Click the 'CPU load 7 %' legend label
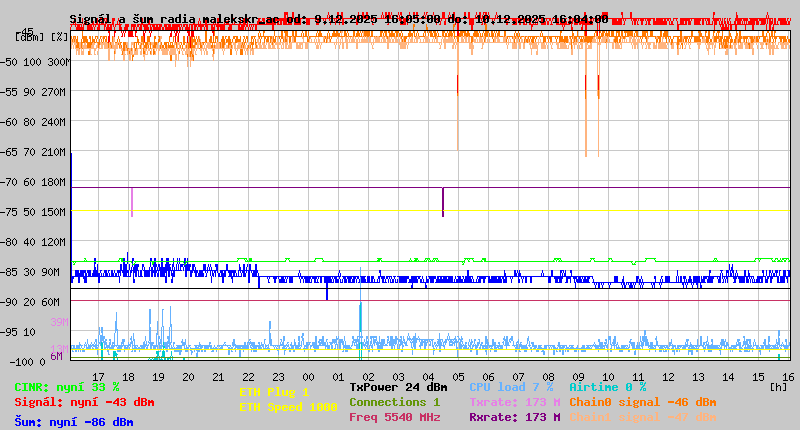The width and height of the screenshot is (800, 430). click(x=511, y=387)
